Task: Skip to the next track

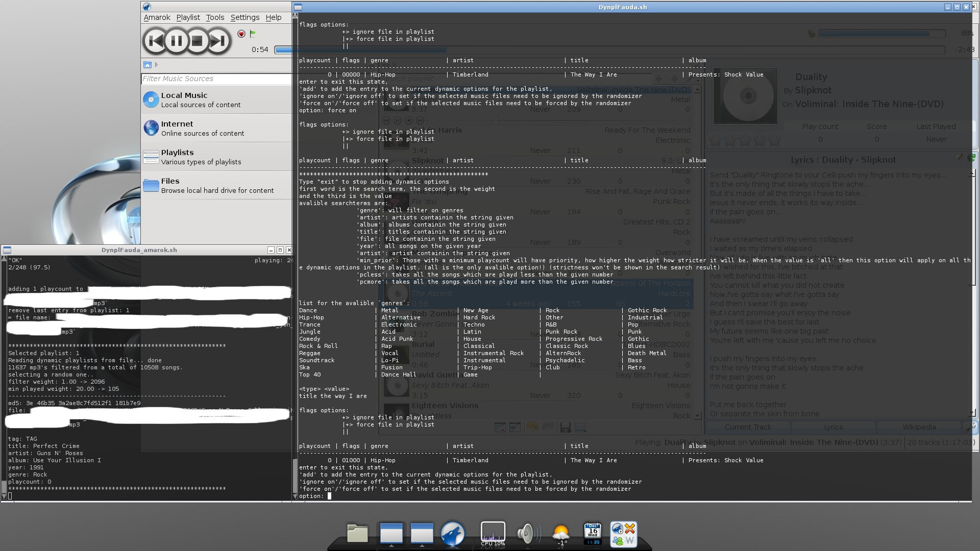Action: pyautogui.click(x=218, y=41)
